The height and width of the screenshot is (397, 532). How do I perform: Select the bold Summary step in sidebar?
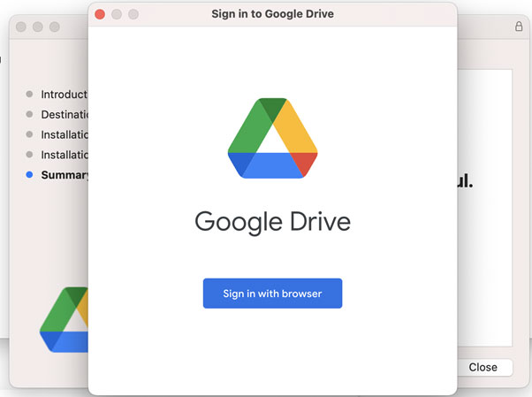point(65,175)
